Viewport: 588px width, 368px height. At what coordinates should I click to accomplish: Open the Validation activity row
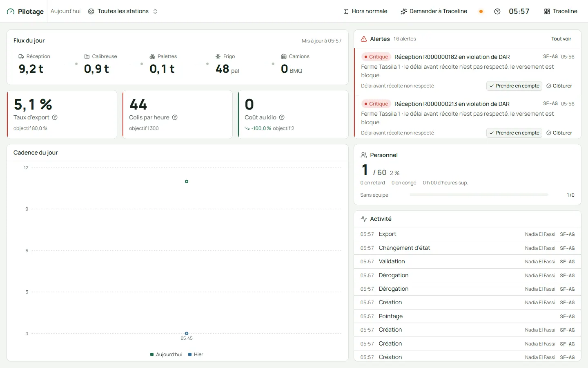click(467, 262)
